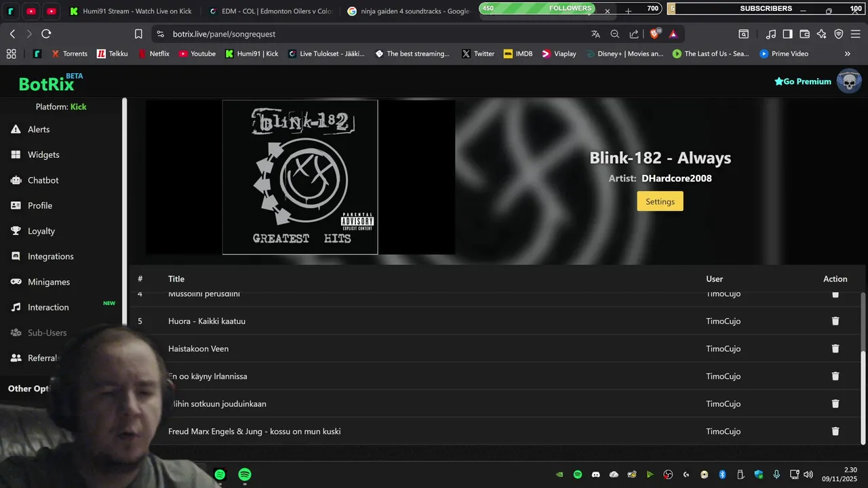Open the Leo AI sparkle icon

[822, 34]
